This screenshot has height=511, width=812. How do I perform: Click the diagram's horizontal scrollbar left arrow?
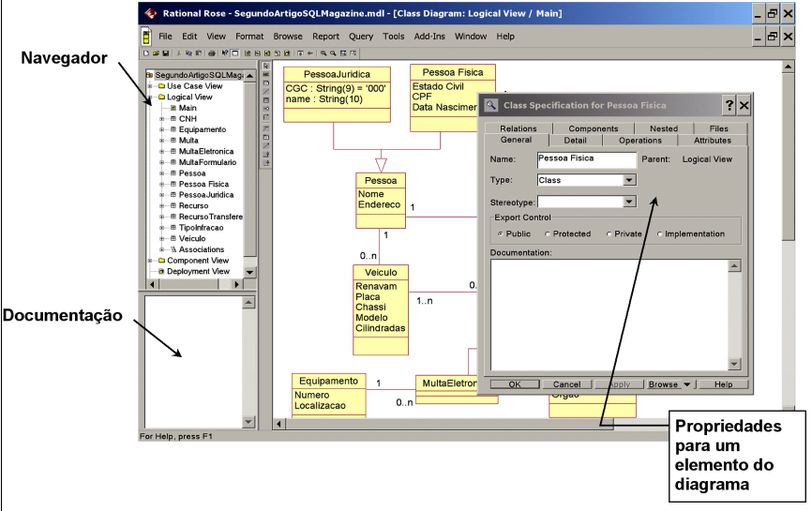(x=278, y=425)
